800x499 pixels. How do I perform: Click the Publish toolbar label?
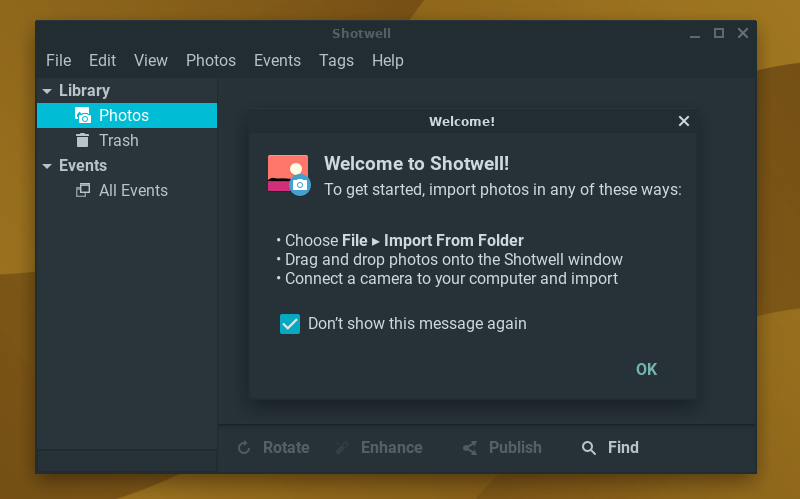pos(515,447)
